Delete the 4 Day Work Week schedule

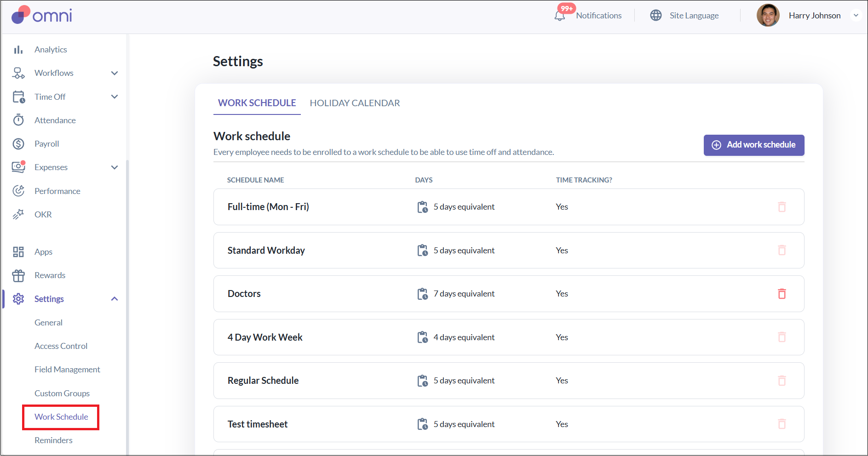click(782, 337)
